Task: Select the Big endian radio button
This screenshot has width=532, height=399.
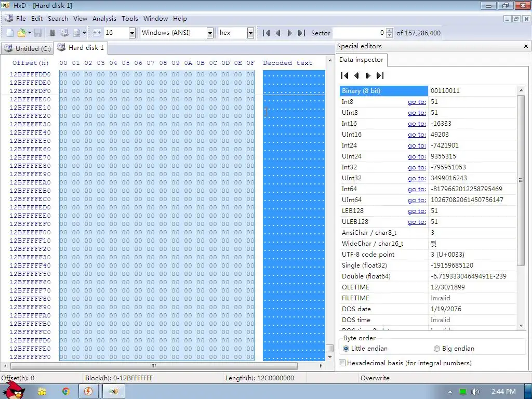Action: (436, 349)
